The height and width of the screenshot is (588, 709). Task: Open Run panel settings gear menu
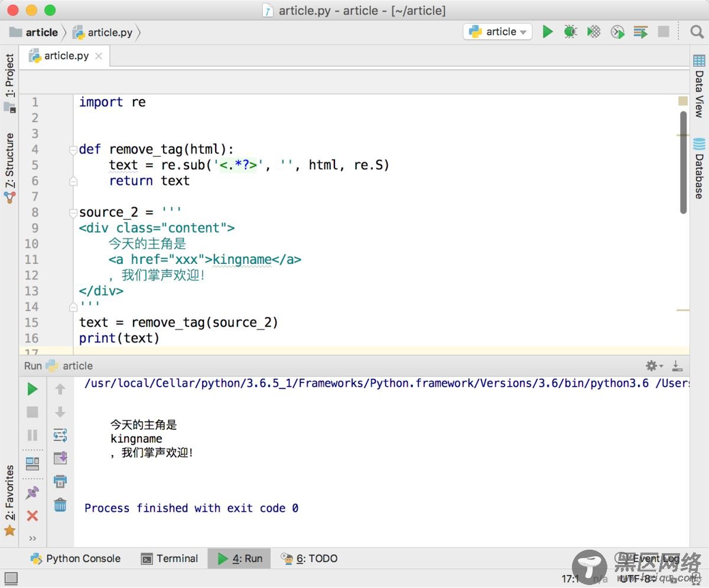click(x=654, y=366)
